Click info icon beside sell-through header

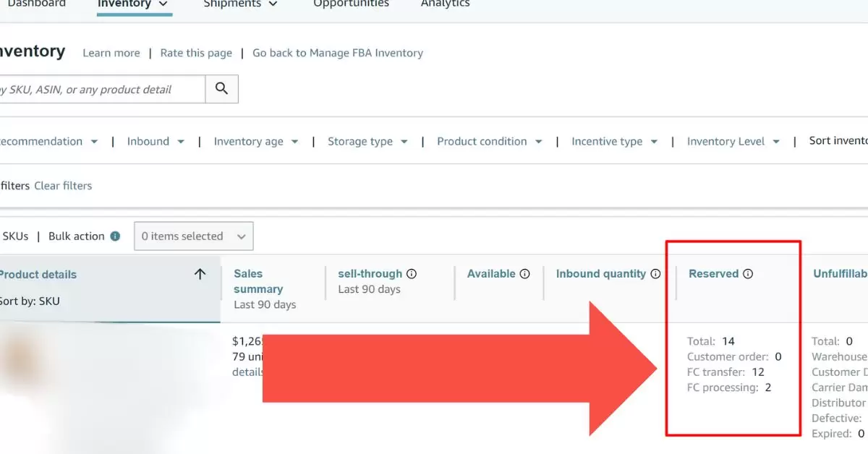[x=412, y=274]
